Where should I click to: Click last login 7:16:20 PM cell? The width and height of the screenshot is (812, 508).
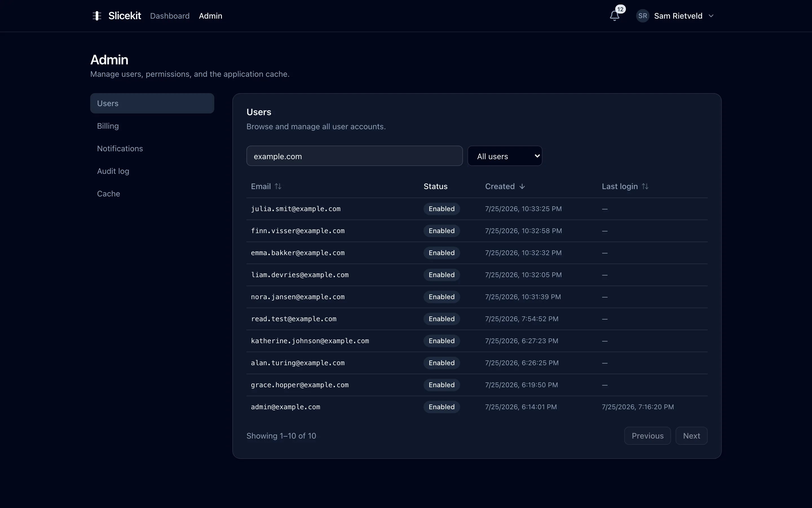[x=637, y=407]
